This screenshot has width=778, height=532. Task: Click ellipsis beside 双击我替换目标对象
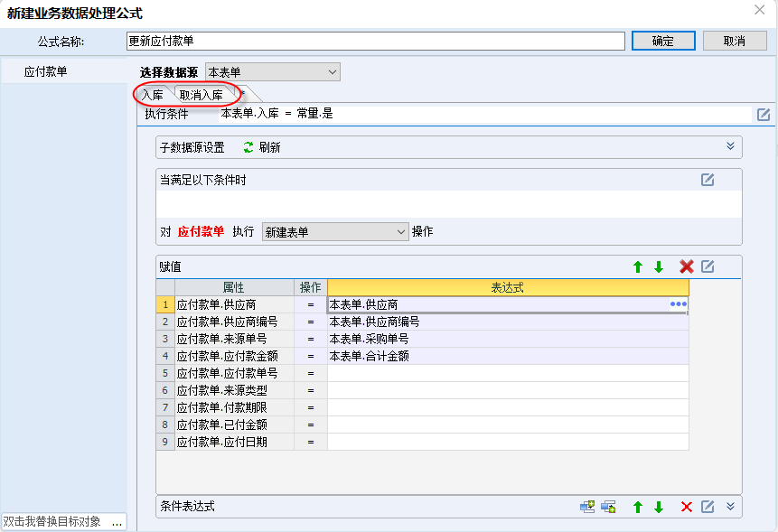[x=117, y=522]
